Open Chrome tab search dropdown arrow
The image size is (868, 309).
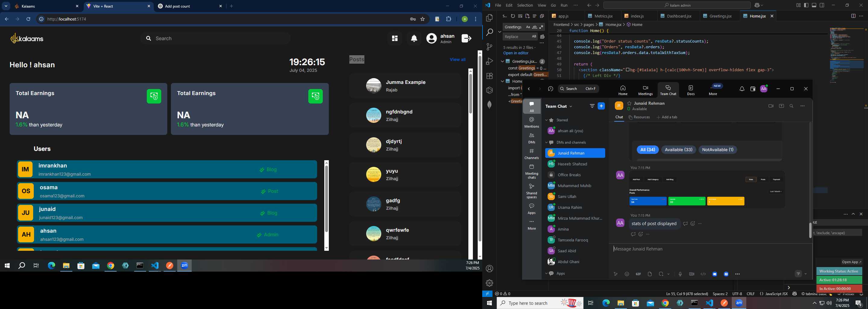tap(6, 6)
